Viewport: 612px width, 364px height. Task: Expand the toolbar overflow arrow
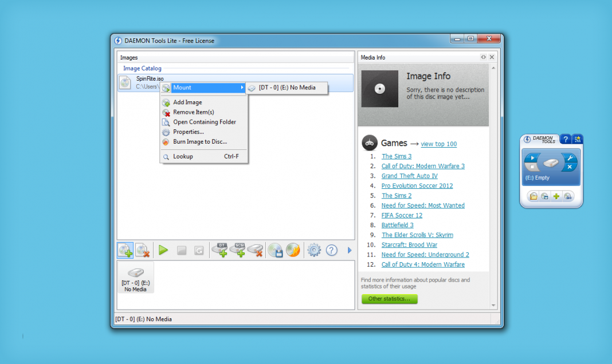pos(350,250)
